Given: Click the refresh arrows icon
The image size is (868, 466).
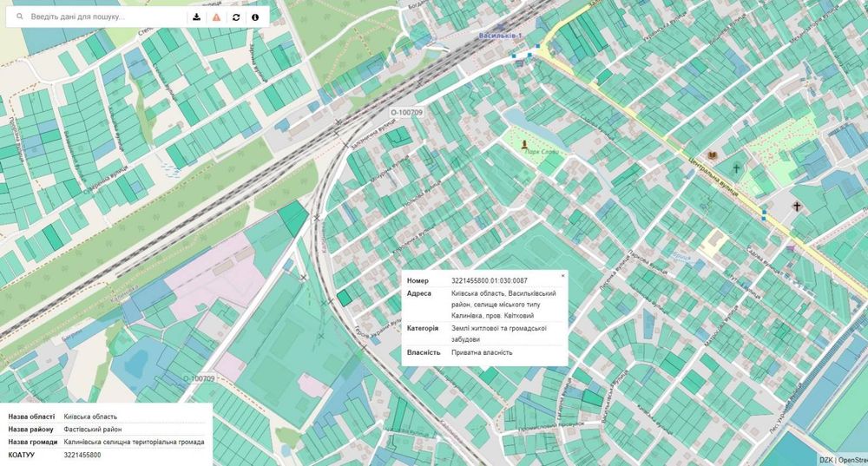Looking at the screenshot, I should pos(236,17).
